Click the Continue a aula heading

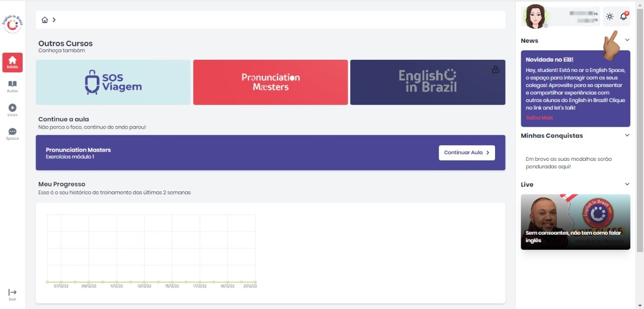pos(63,119)
